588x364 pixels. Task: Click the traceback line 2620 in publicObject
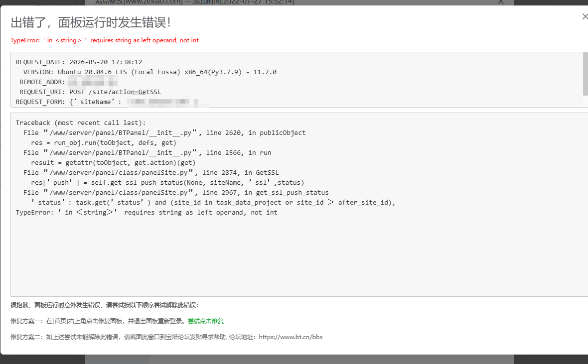tap(164, 133)
